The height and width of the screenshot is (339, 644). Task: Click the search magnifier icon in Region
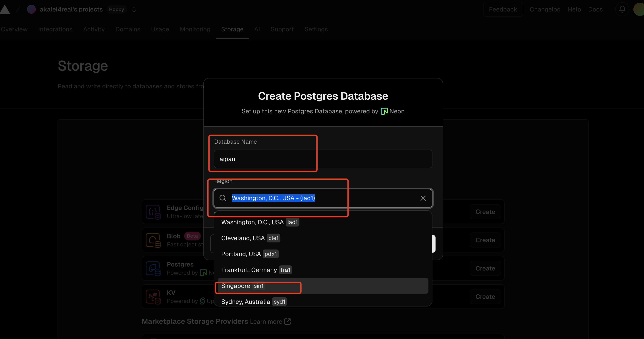[x=223, y=198]
